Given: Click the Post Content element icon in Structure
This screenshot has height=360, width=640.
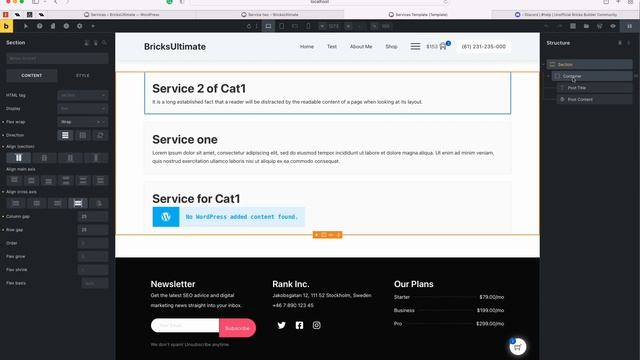Looking at the screenshot, I should tap(562, 99).
